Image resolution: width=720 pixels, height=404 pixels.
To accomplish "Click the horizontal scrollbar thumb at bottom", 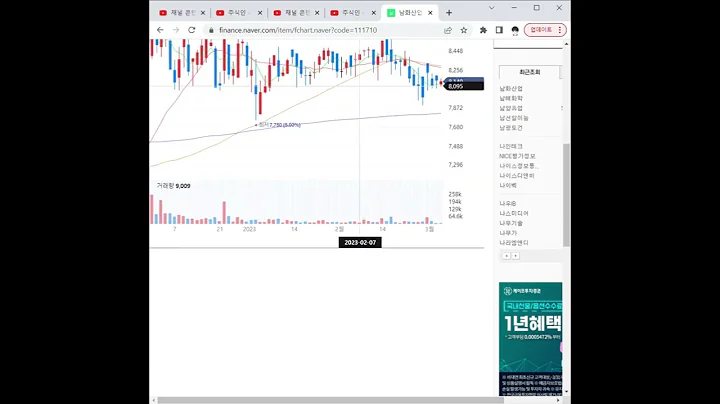I will coord(331,400).
